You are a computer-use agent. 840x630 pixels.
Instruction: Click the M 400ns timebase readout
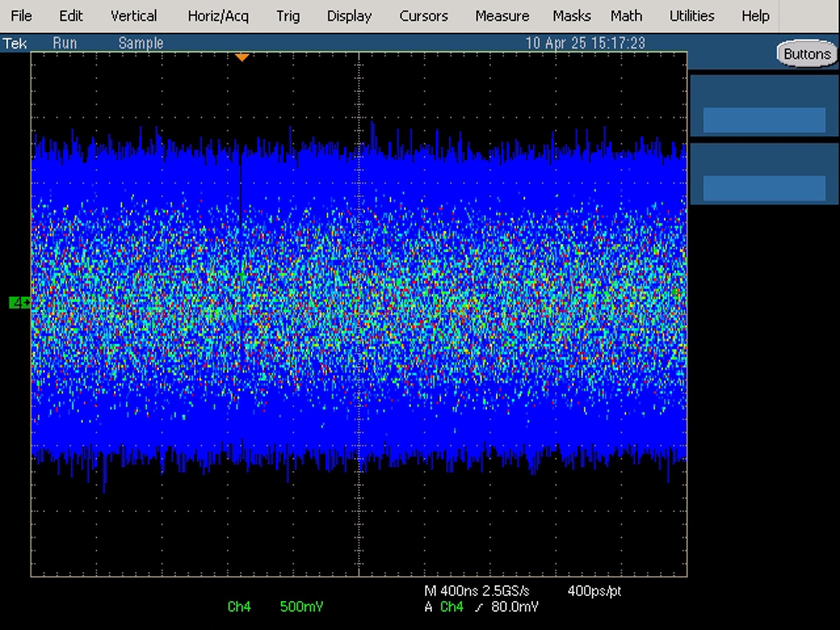[x=451, y=591]
